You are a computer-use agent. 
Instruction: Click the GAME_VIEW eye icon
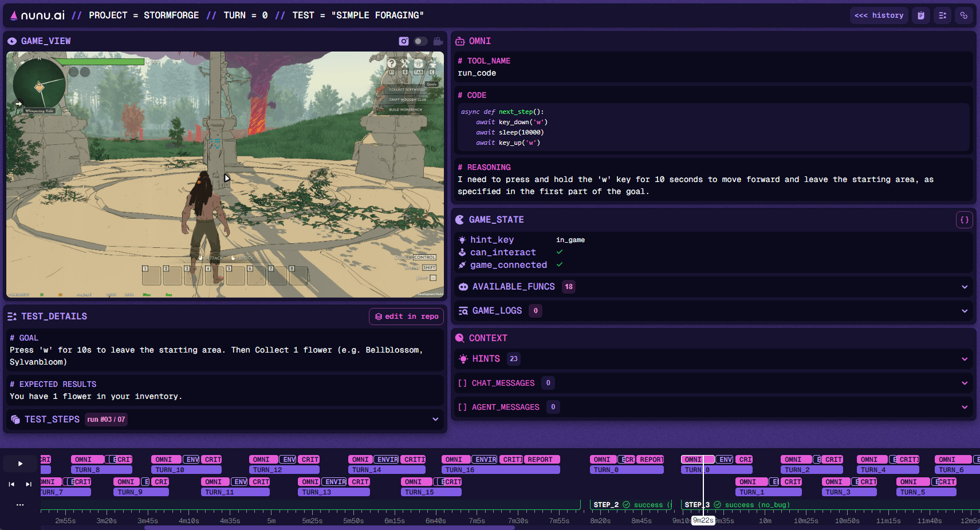[12, 41]
